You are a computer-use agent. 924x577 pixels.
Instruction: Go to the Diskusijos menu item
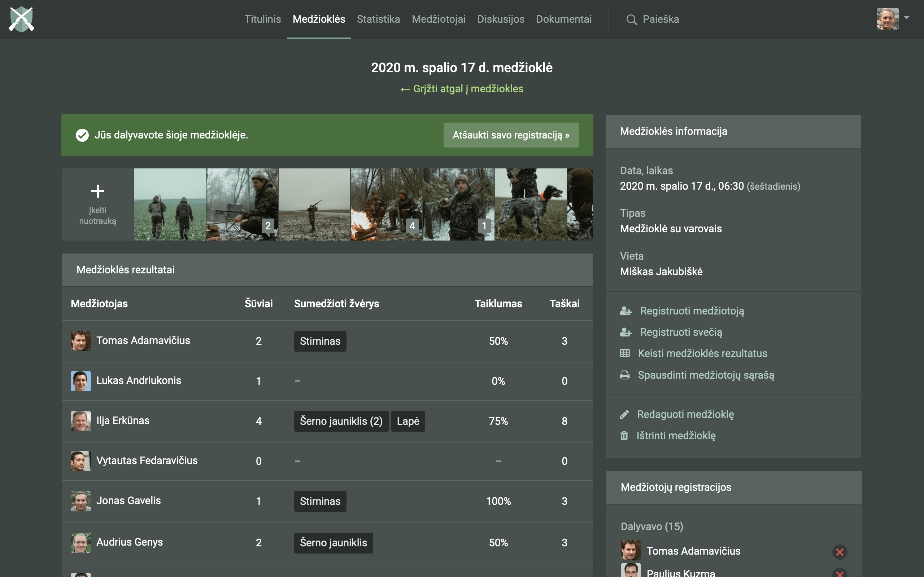pyautogui.click(x=501, y=19)
